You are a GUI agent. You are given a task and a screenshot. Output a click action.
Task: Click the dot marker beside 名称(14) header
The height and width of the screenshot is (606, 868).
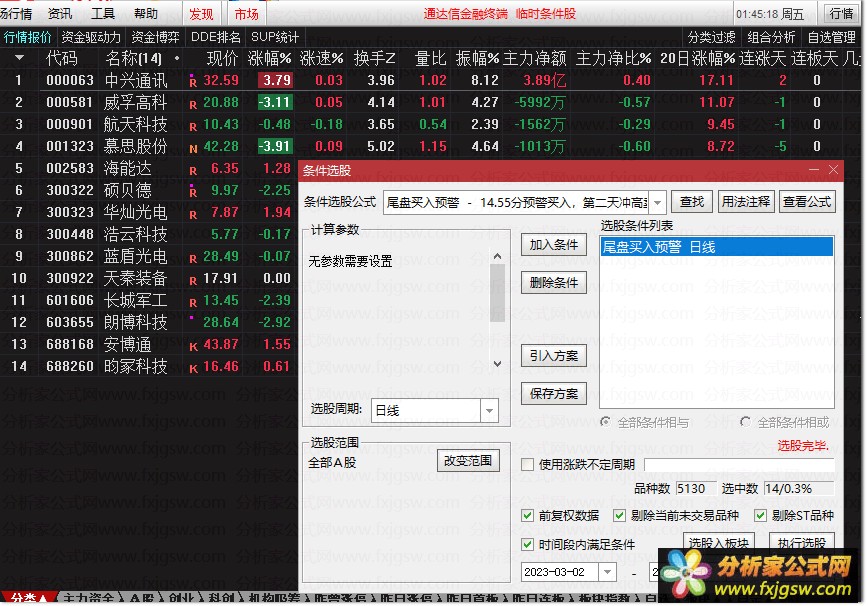(x=177, y=58)
